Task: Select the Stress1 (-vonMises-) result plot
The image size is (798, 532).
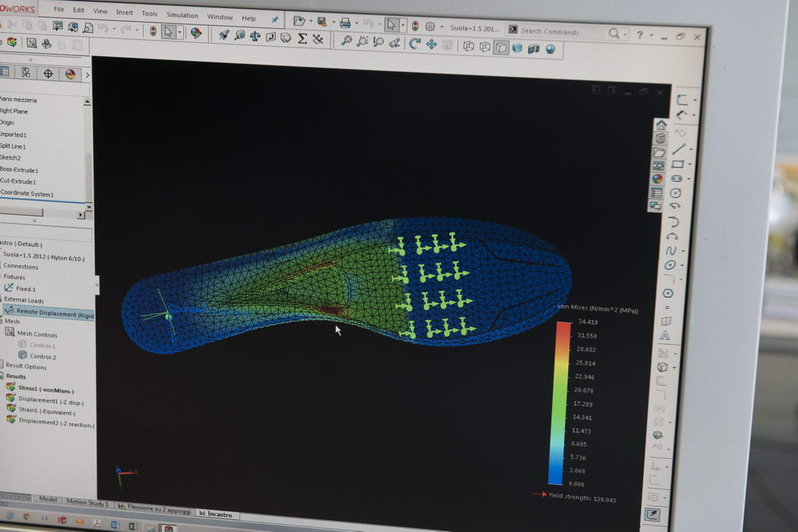Action: (x=41, y=389)
